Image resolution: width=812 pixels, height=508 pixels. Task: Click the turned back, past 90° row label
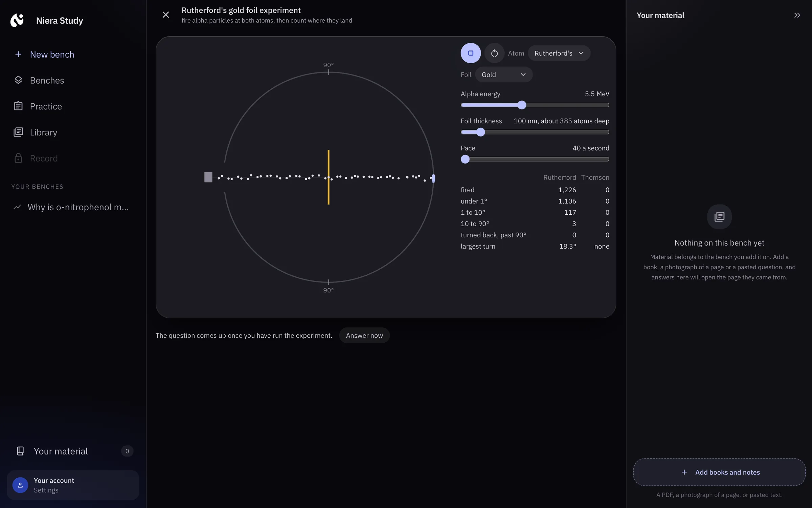coord(493,235)
